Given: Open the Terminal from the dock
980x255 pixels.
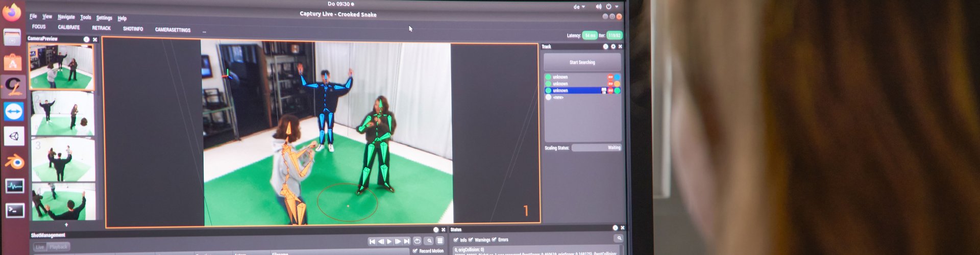Looking at the screenshot, I should (x=15, y=210).
